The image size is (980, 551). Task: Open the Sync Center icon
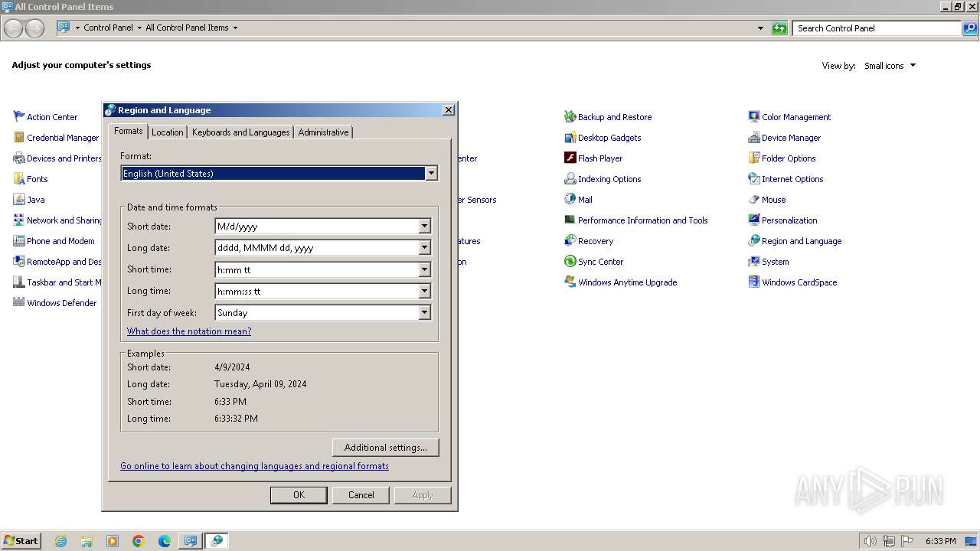tap(570, 262)
